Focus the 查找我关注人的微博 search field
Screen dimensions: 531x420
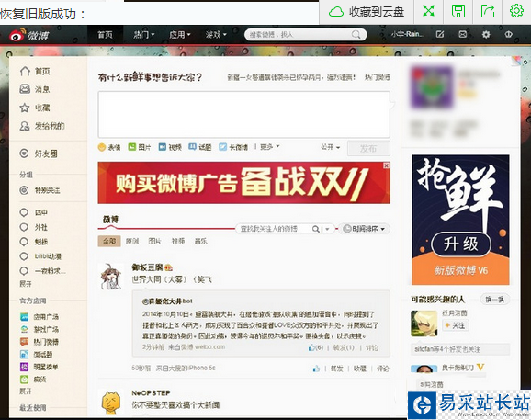(x=273, y=229)
